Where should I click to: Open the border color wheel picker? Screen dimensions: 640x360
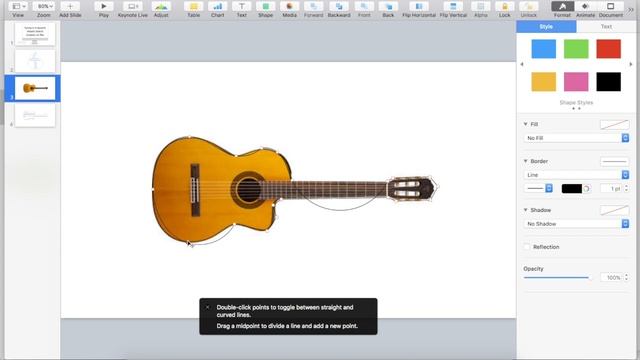(x=587, y=189)
